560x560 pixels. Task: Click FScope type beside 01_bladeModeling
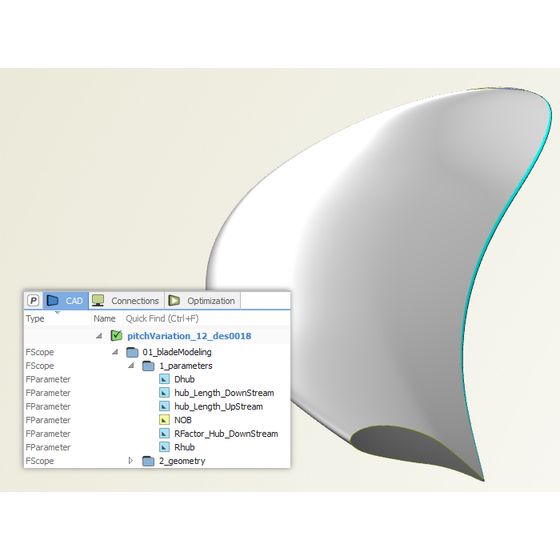coord(40,352)
